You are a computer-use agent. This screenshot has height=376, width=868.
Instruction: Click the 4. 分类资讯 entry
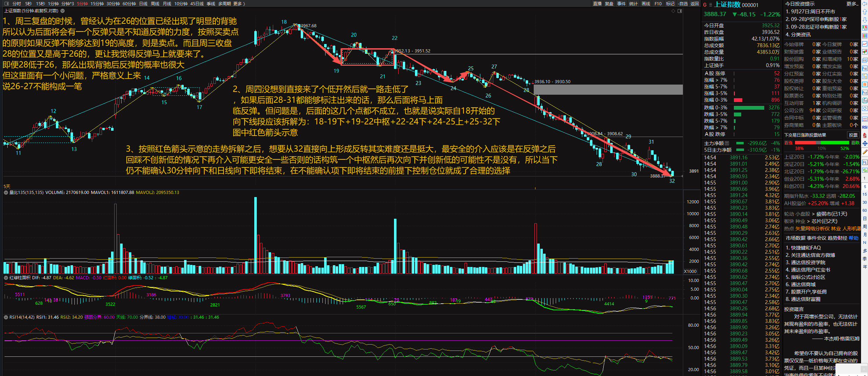click(798, 35)
